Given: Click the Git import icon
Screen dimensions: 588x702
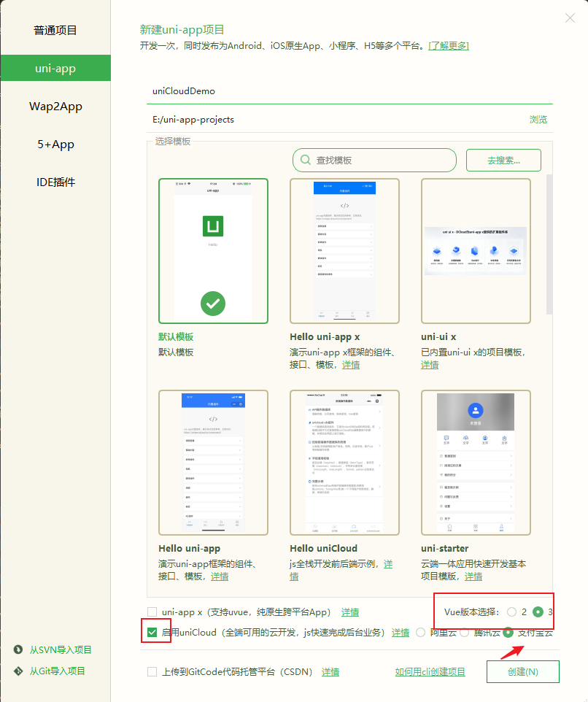Looking at the screenshot, I should pos(18,671).
